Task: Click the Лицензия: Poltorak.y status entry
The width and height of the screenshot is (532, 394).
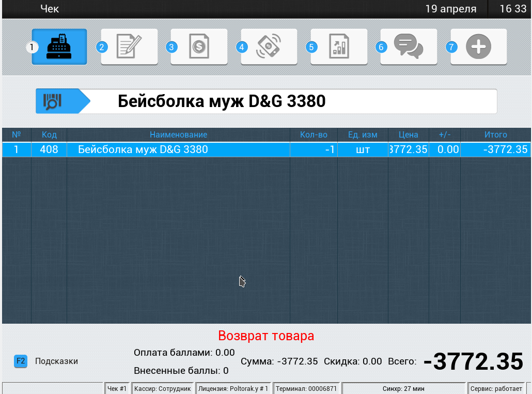Action: point(233,388)
